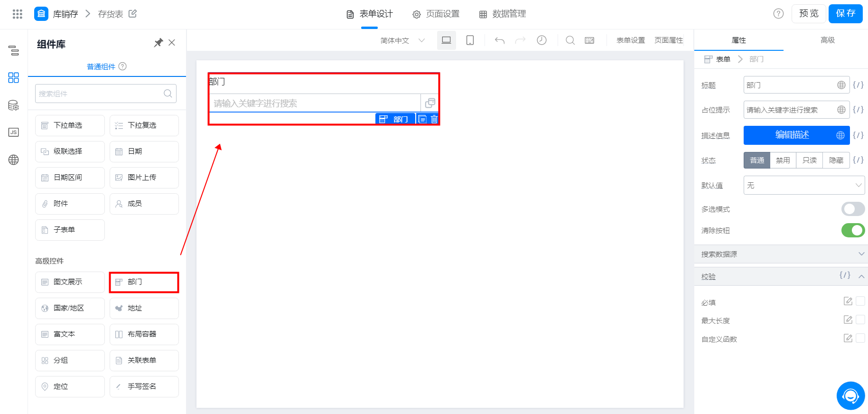Open 页面属性
This screenshot has width=868, height=414.
(669, 40)
